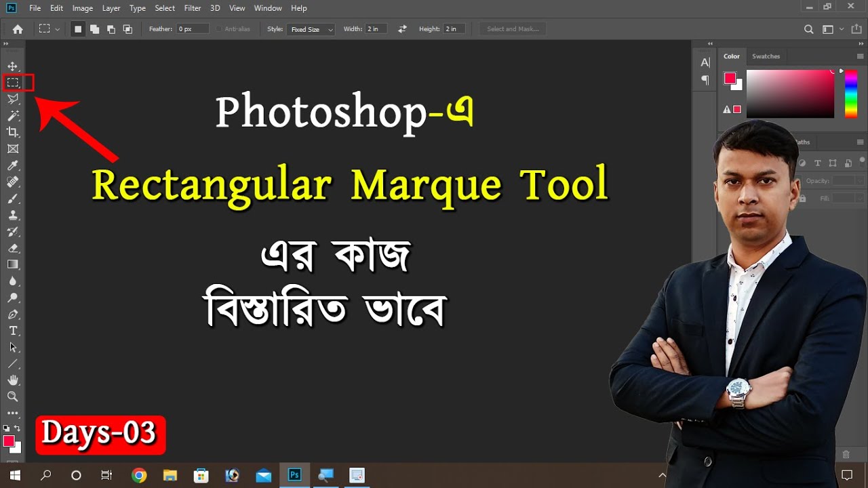Select the Healing Brush tool
Screen dimensions: 868x488
coord(13,182)
